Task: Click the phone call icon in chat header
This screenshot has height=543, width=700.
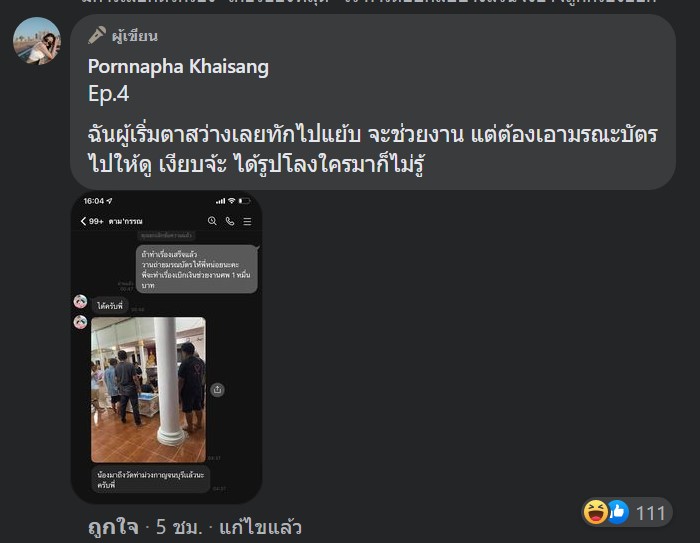Action: tap(230, 221)
